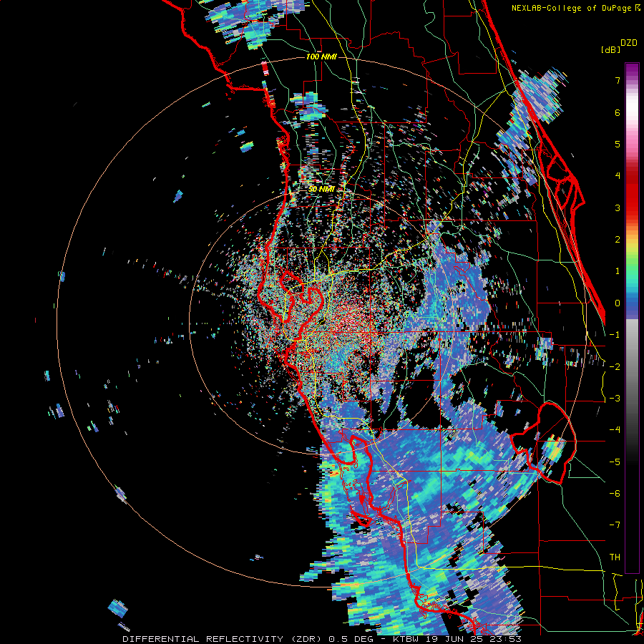The width and height of the screenshot is (644, 644).
Task: Click the -3 dB scale label
Action: [x=615, y=399]
